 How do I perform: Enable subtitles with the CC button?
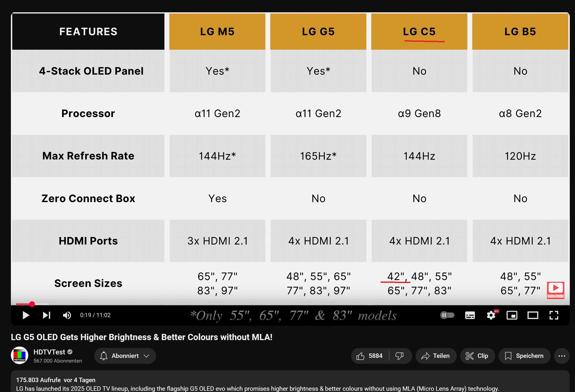tap(470, 315)
